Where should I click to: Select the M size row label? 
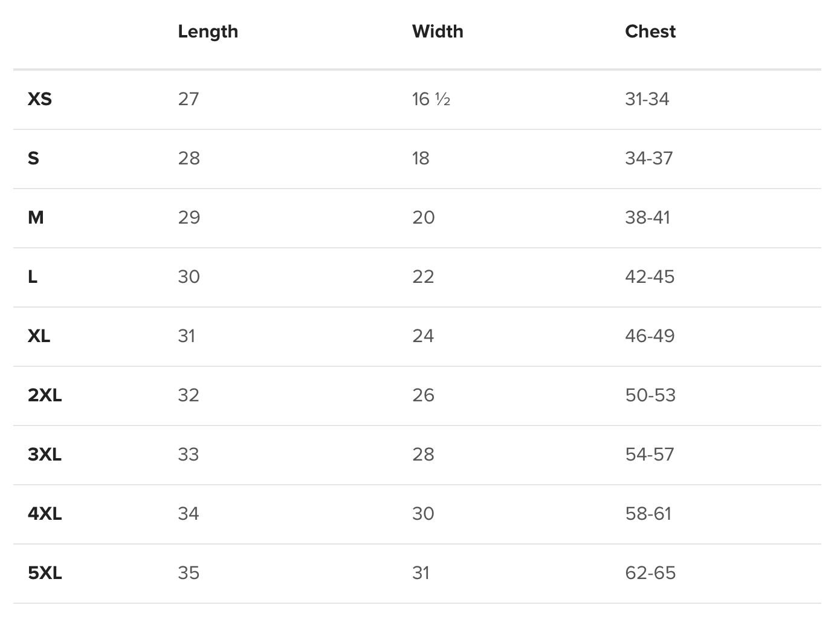pyautogui.click(x=36, y=218)
